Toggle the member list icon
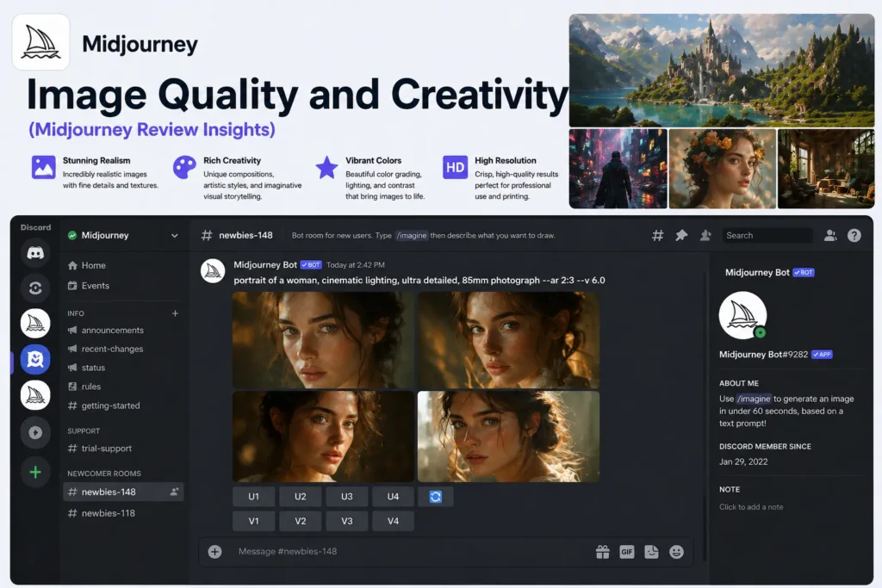The image size is (882, 588). tap(830, 236)
